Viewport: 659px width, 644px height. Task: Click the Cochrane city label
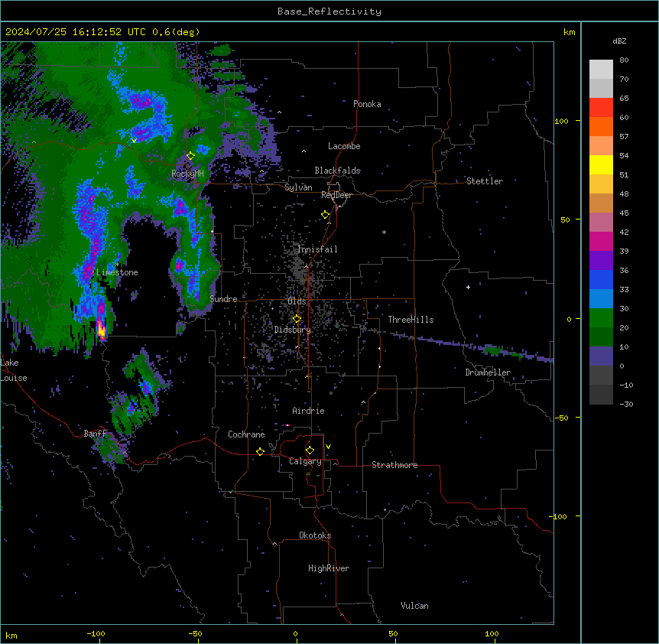click(246, 434)
